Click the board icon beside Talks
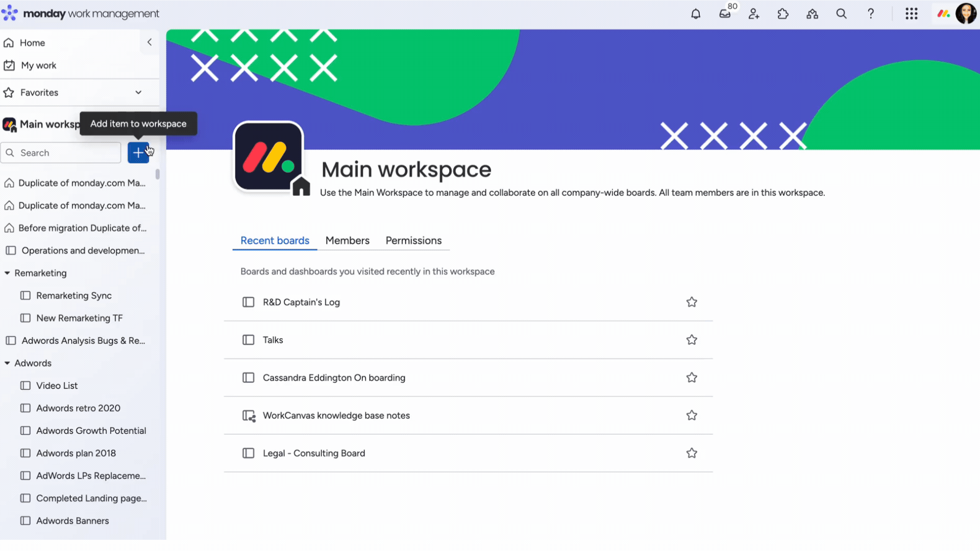Screen dimensions: 980x551 248,340
